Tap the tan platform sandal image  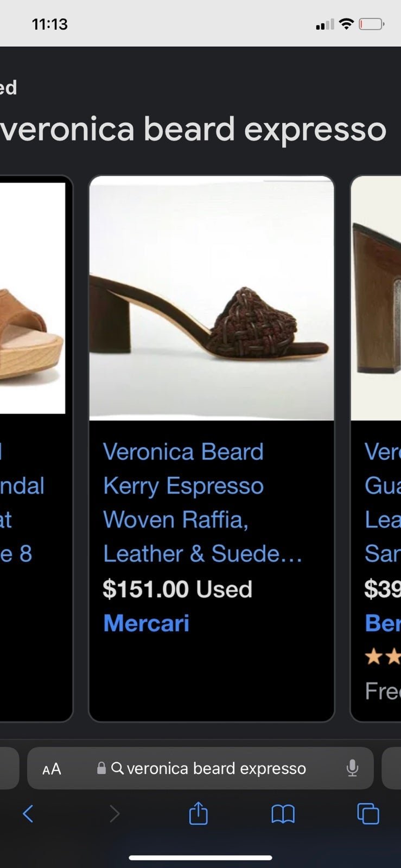[x=33, y=298]
